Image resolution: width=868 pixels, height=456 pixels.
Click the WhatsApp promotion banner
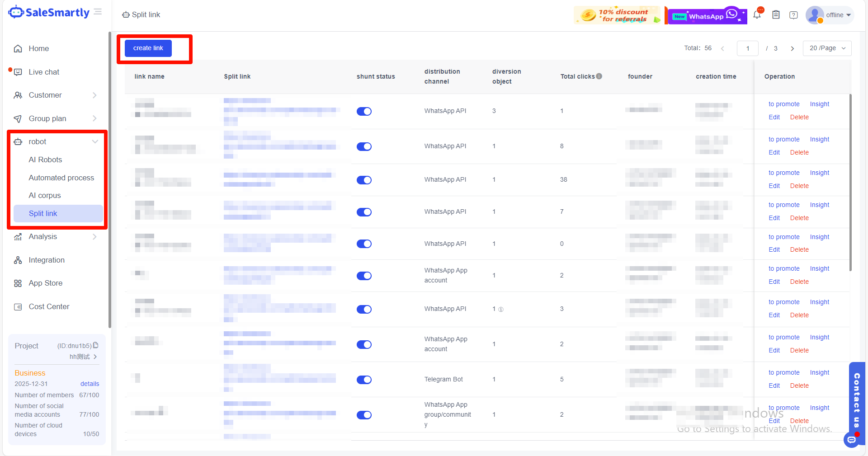(708, 15)
